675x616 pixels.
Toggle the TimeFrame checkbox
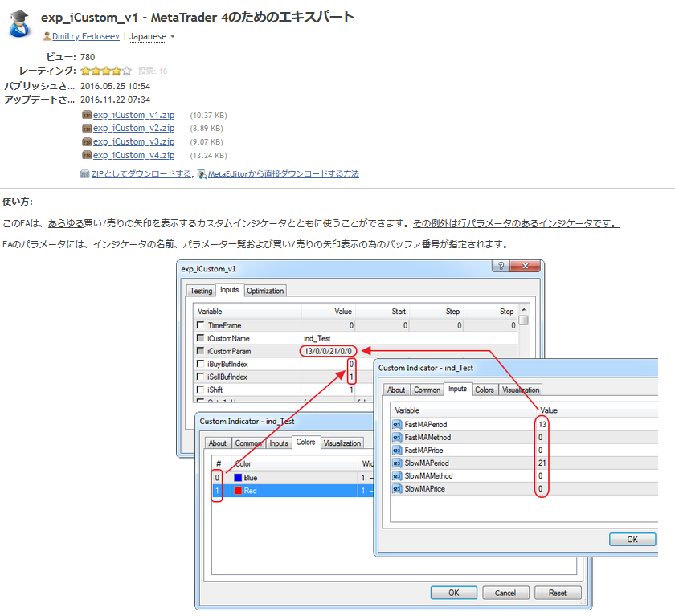tap(200, 324)
